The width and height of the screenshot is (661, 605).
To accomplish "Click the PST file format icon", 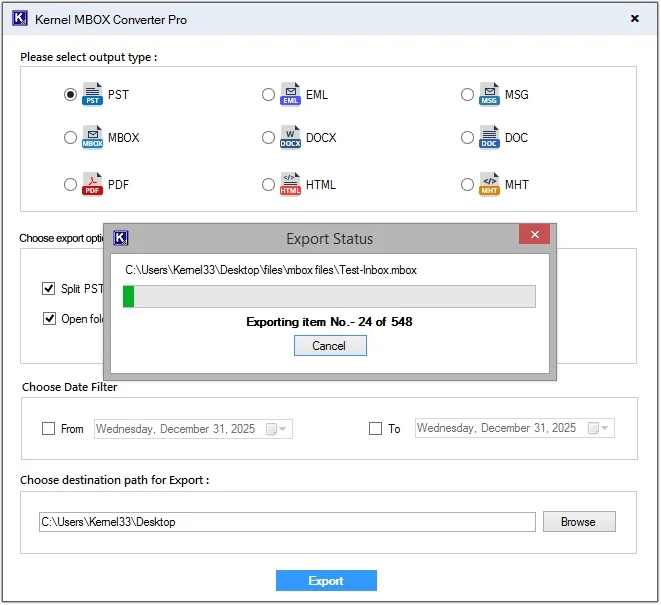I will pos(92,94).
